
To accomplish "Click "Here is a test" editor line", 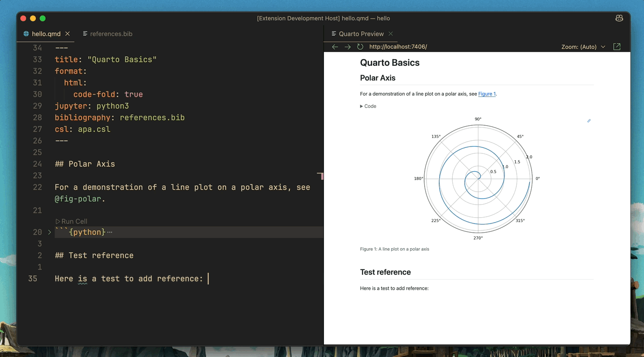I will coord(129,279).
